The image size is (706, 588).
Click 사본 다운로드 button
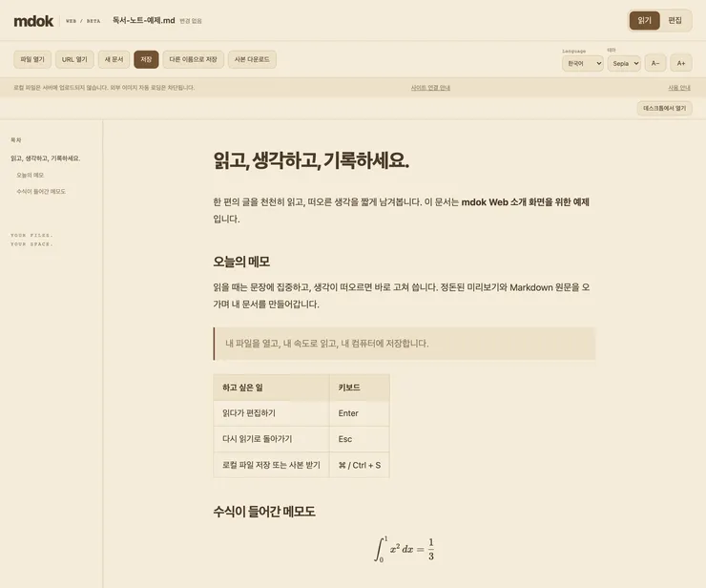[x=252, y=59]
